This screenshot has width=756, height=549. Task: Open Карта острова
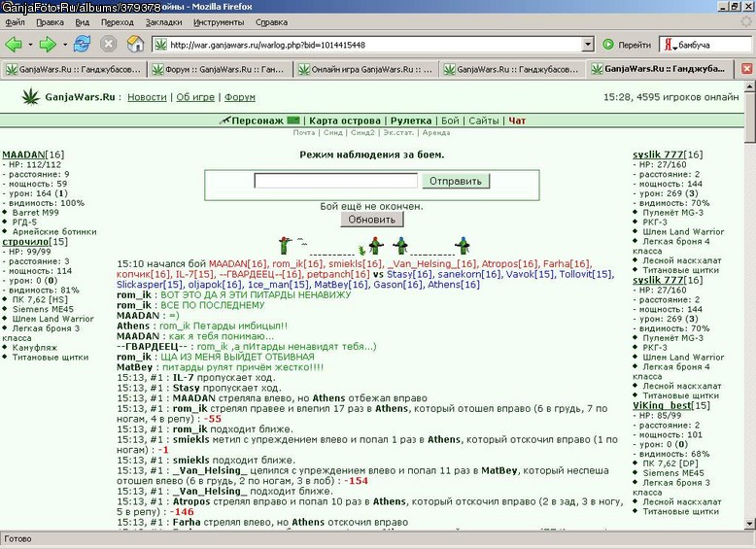(x=345, y=121)
